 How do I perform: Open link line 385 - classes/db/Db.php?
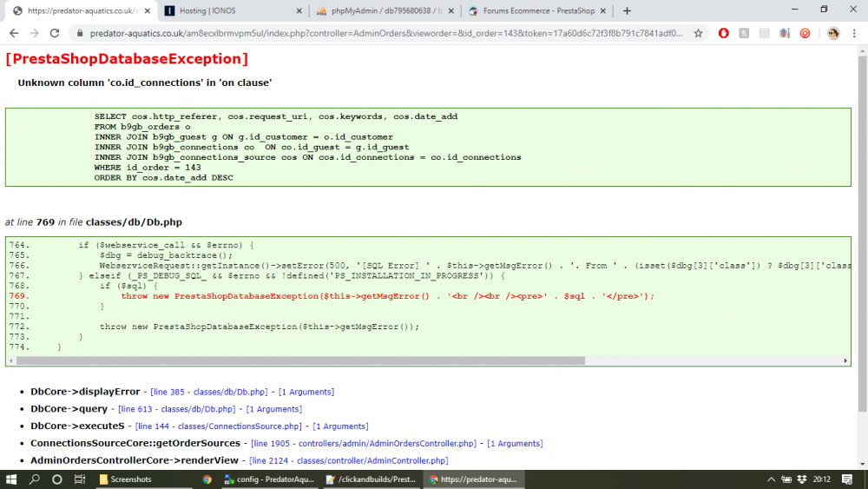click(x=208, y=392)
